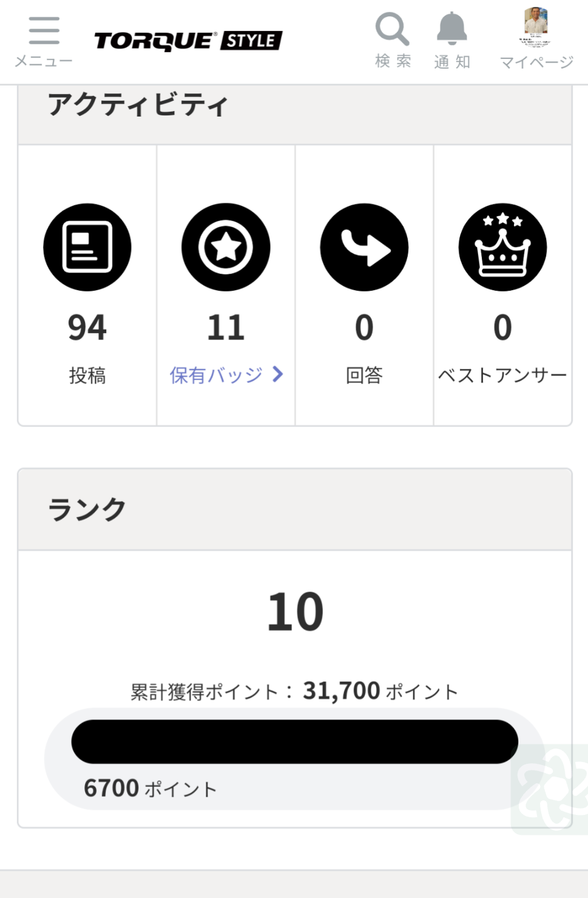
Task: Click the 回答 label
Action: (364, 375)
